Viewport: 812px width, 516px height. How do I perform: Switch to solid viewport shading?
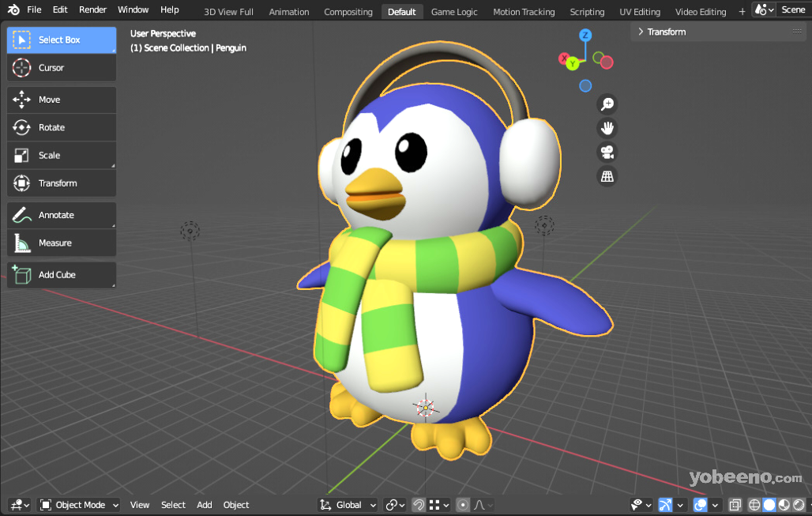click(769, 505)
